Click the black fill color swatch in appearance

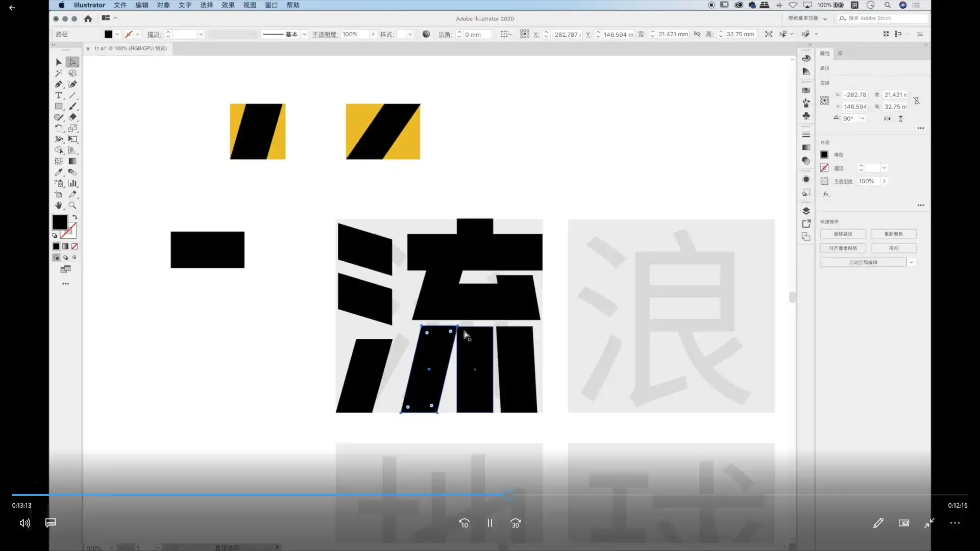tap(825, 154)
